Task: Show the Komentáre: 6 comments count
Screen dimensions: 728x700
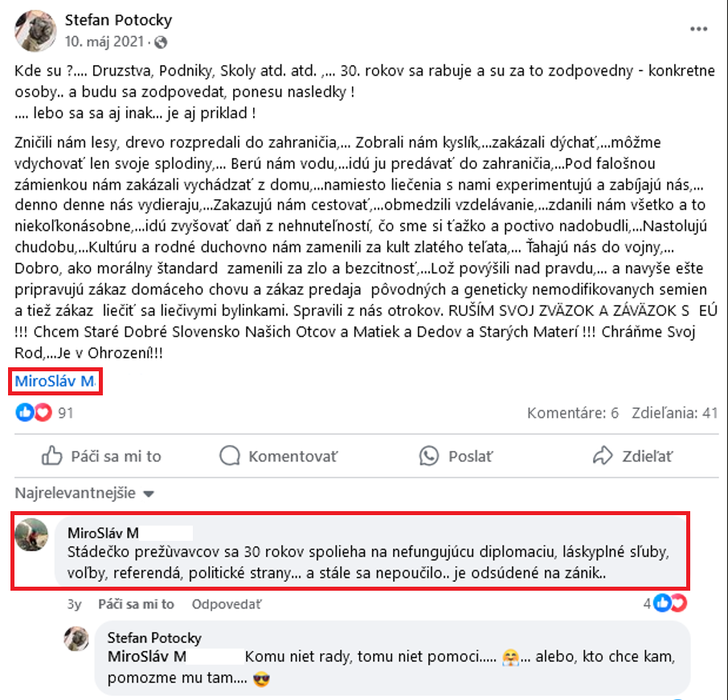Action: point(572,412)
